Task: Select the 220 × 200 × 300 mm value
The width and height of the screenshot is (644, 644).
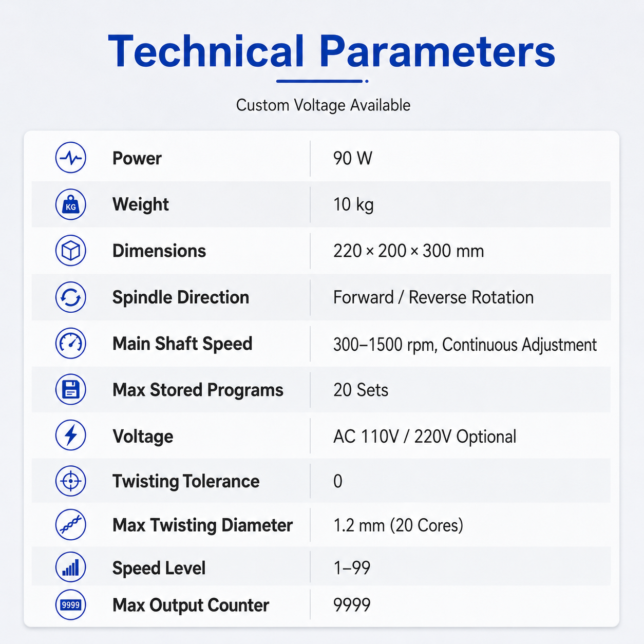Action: 409,251
